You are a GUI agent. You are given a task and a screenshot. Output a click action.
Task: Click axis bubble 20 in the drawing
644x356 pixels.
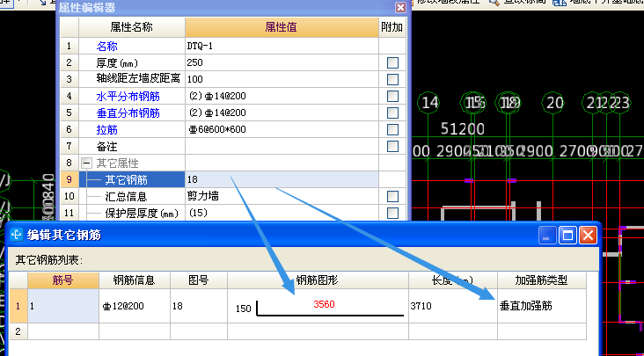coord(554,103)
